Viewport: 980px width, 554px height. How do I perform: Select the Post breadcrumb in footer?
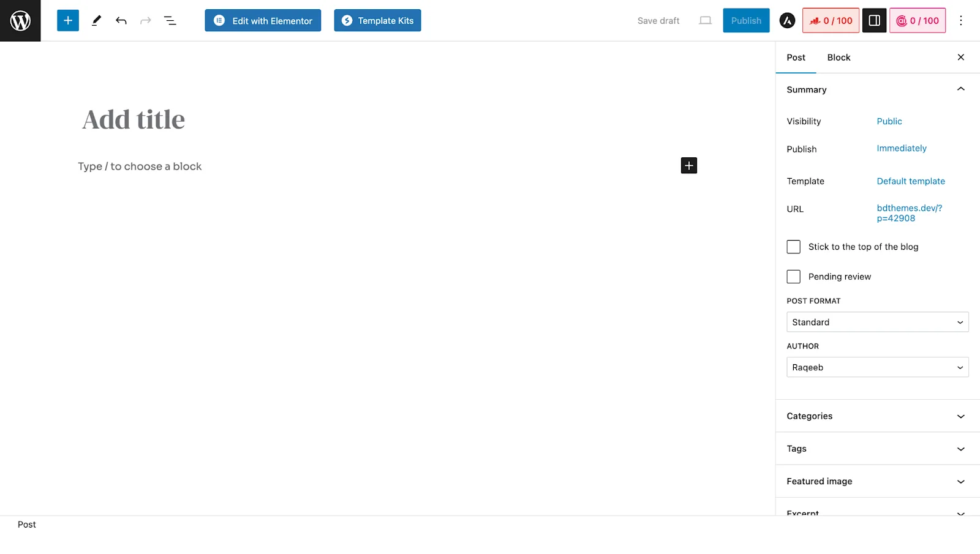coord(27,525)
